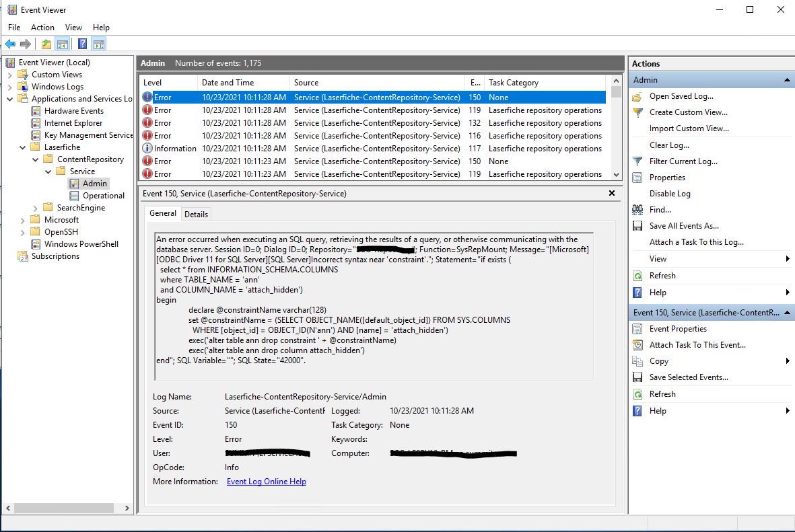Expand the SearchEngine folder node
795x532 pixels.
[36, 208]
